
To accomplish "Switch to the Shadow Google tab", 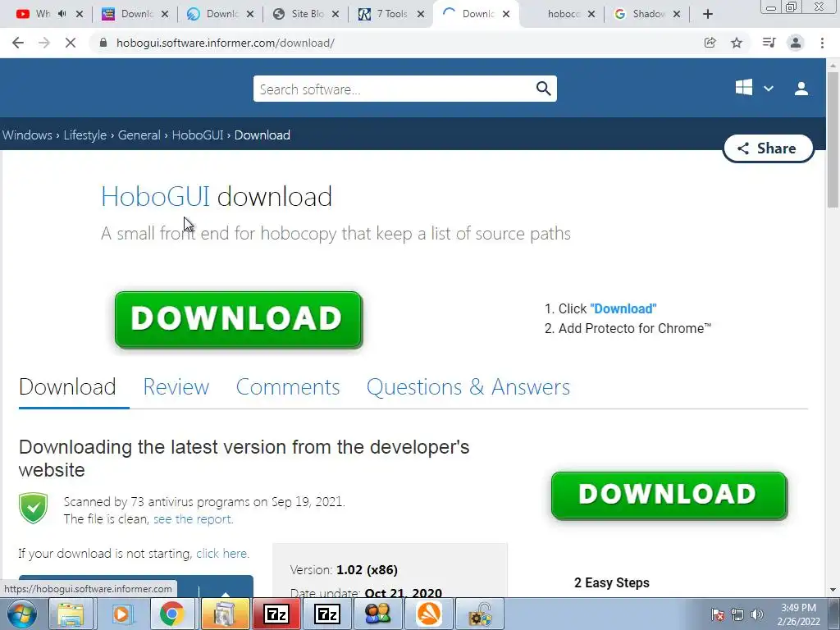I will click(648, 14).
